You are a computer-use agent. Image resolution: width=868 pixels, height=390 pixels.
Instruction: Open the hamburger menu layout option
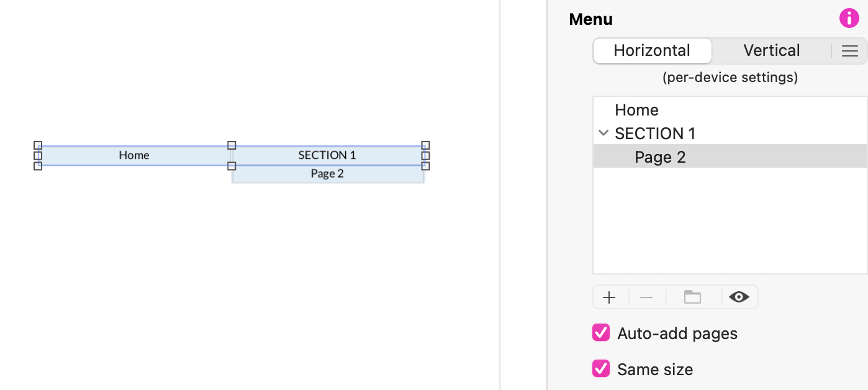[x=849, y=51]
